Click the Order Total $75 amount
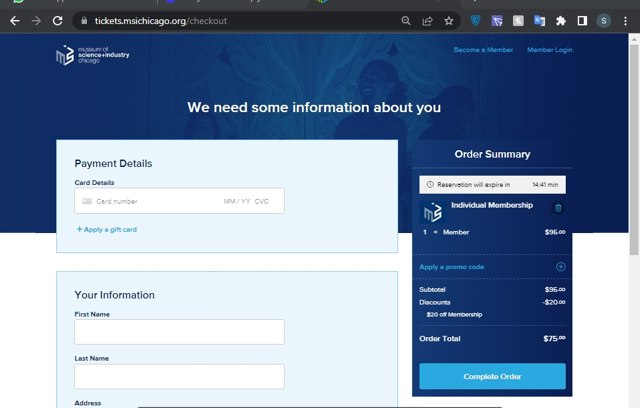This screenshot has width=640, height=408. (x=554, y=338)
